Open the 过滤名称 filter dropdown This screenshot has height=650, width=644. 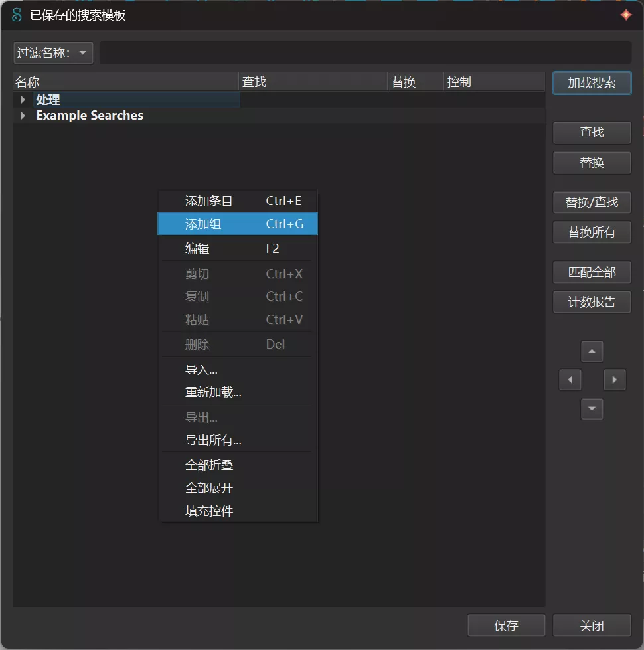pyautogui.click(x=53, y=53)
